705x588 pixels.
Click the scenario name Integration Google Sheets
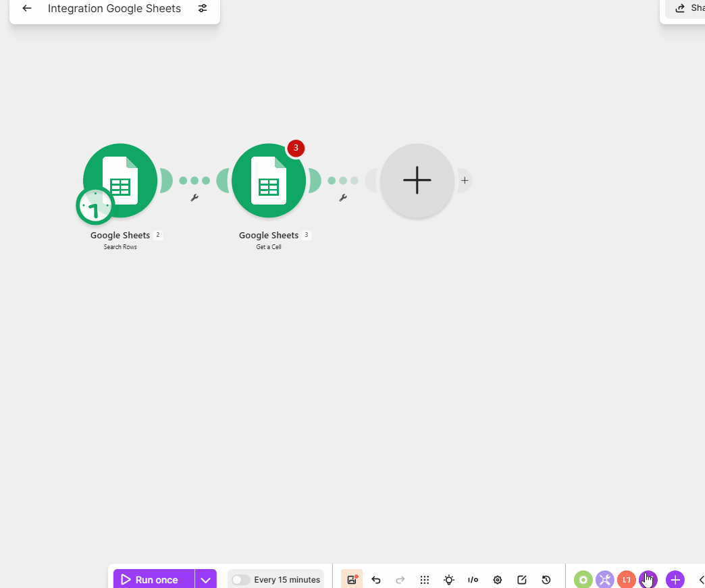[114, 8]
